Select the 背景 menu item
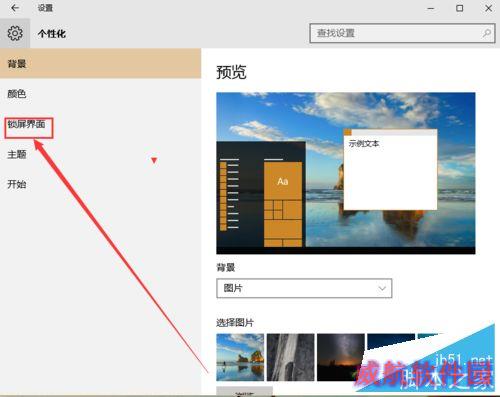Screen dimensions: 500x397 100,64
